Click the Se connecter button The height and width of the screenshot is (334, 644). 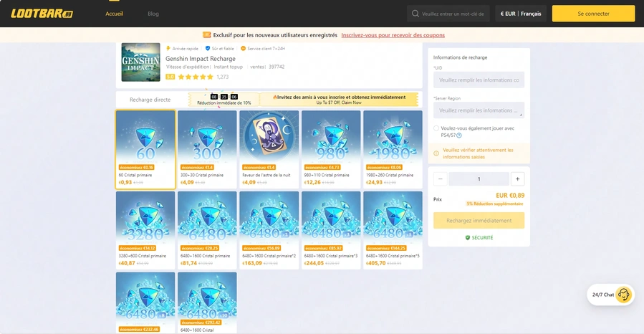(x=593, y=14)
